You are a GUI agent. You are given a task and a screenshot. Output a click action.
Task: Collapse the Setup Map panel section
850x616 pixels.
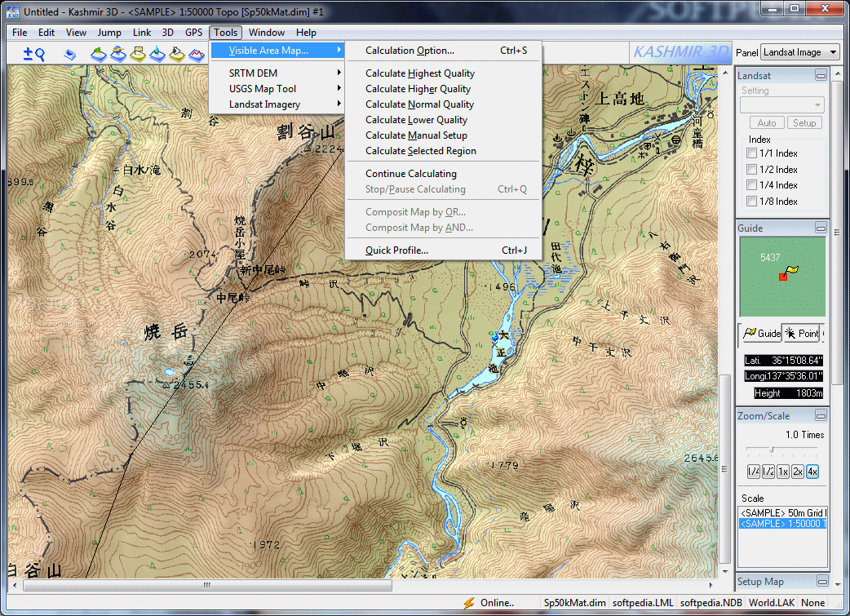822,581
